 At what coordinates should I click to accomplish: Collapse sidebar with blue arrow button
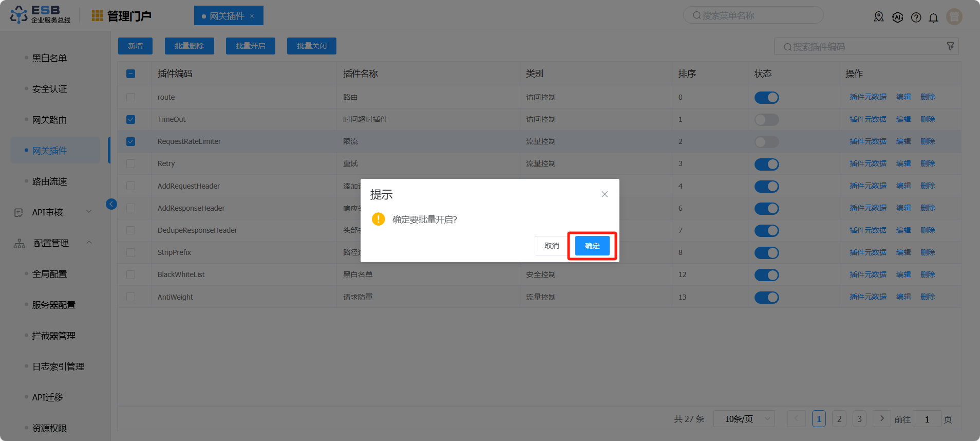[111, 204]
